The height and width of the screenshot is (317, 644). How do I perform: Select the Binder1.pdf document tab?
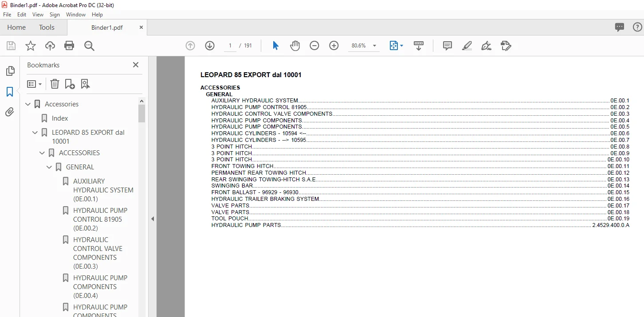107,27
